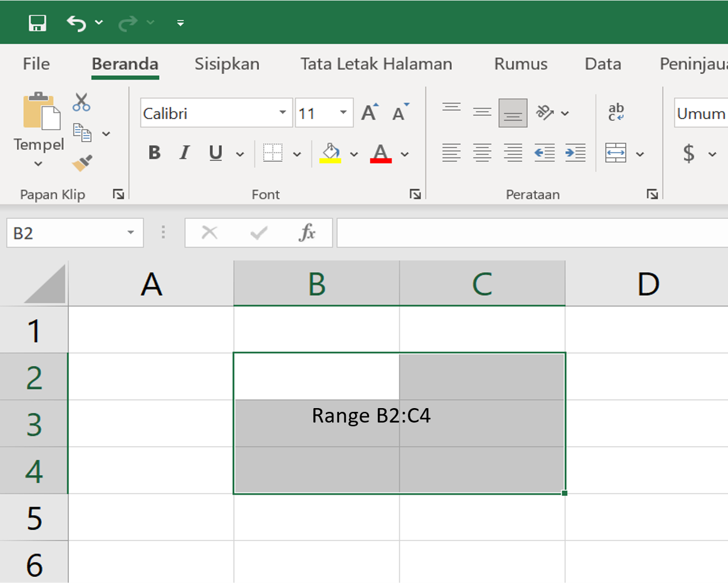
Task: Select the red font color swatch
Action: (380, 158)
